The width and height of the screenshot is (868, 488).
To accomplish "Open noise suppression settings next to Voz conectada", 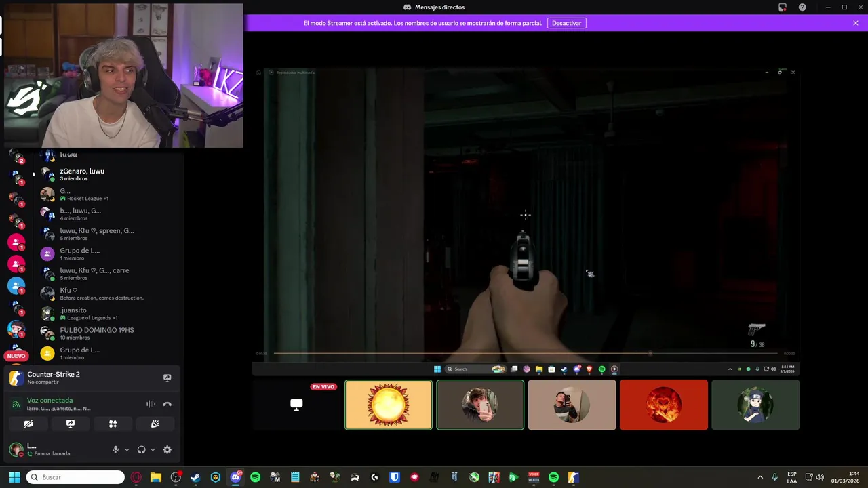I will click(151, 404).
